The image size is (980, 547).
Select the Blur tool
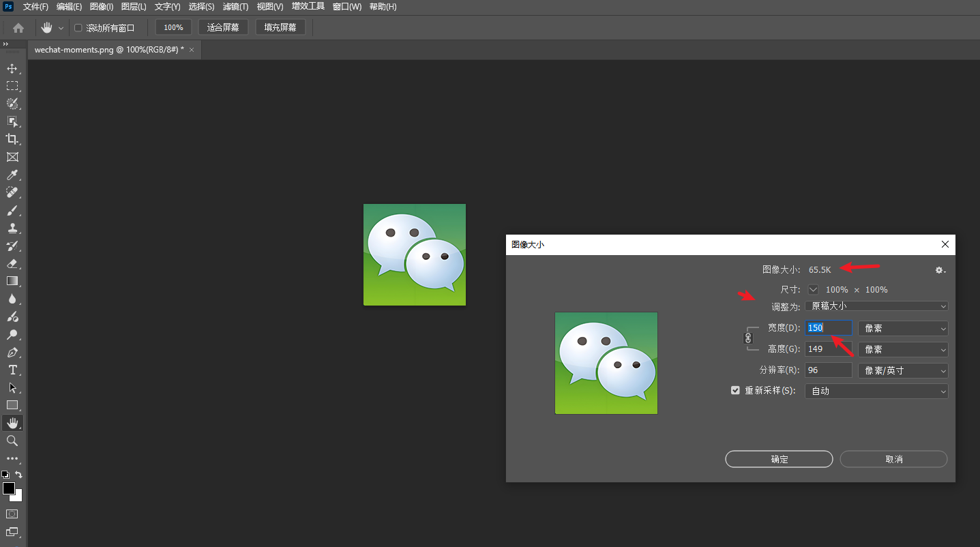tap(12, 299)
